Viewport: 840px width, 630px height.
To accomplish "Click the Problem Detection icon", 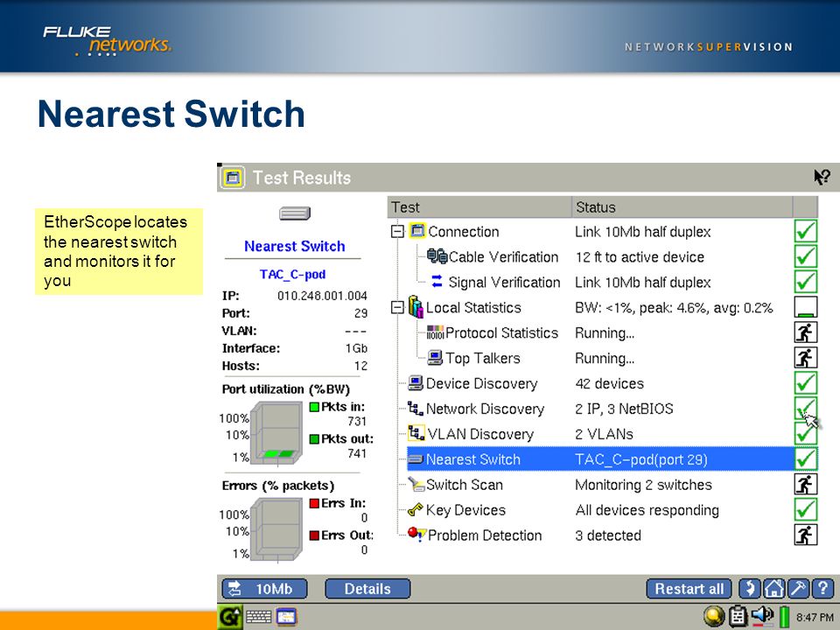I will click(x=416, y=534).
